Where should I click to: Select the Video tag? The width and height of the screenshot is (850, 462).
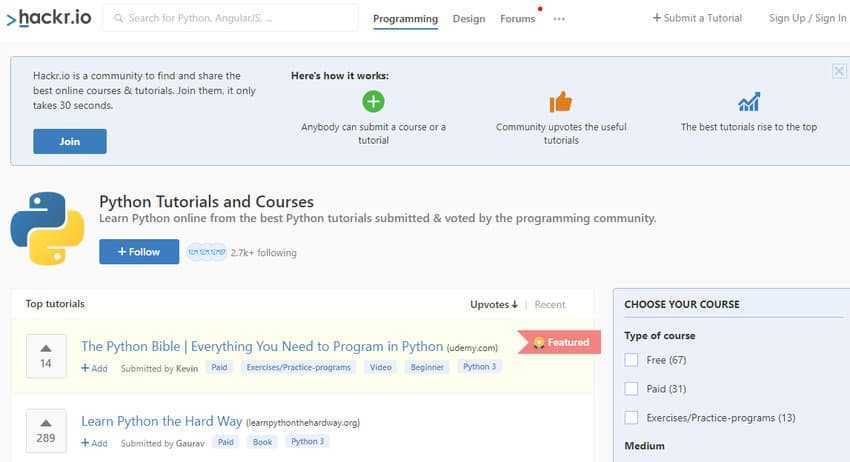(x=381, y=367)
